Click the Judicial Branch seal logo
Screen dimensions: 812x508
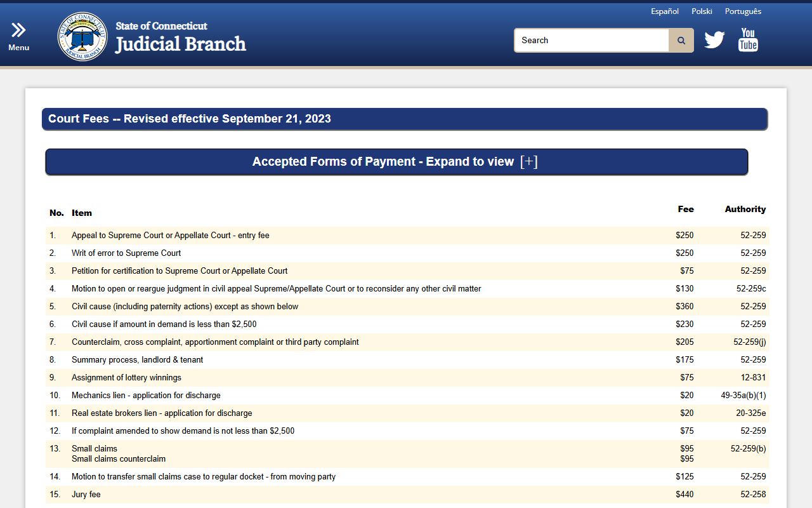(x=82, y=36)
